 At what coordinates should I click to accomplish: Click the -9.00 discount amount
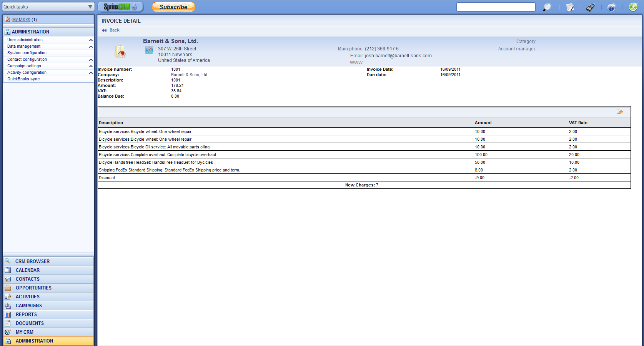pos(479,178)
